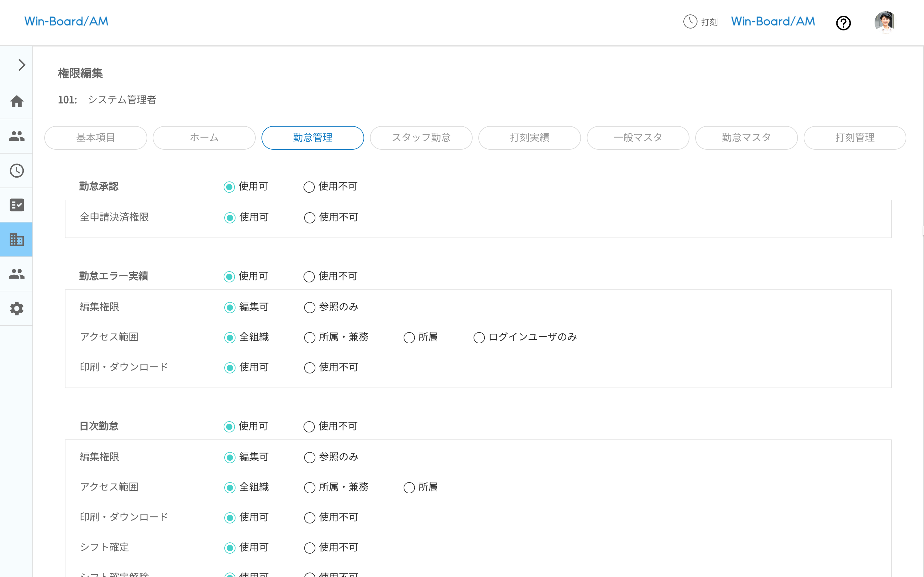The image size is (924, 577).
Task: Expand the sidebar with the chevron arrow
Action: point(22,65)
